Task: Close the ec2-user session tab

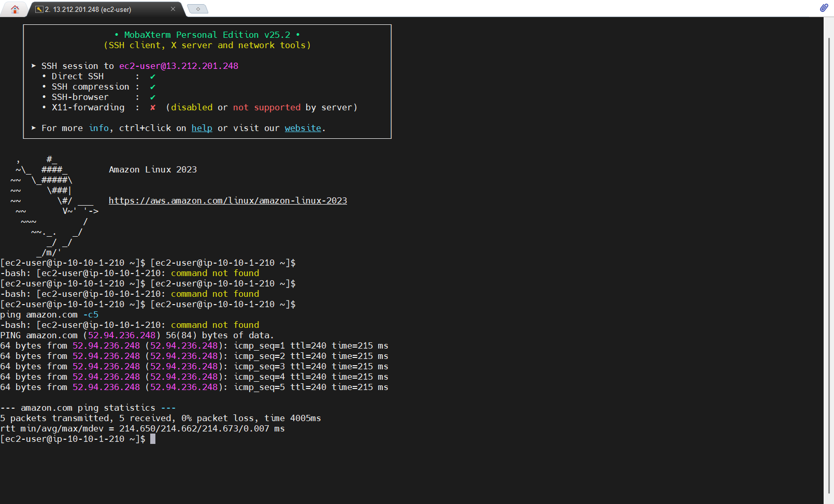Action: click(x=173, y=9)
